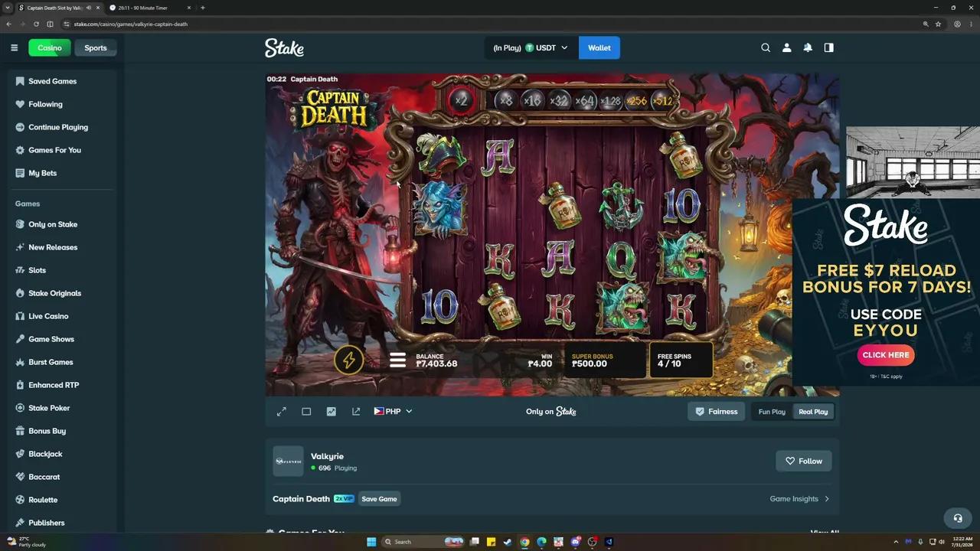The image size is (980, 551).
Task: Click the 2x VIP badge
Action: tap(344, 499)
